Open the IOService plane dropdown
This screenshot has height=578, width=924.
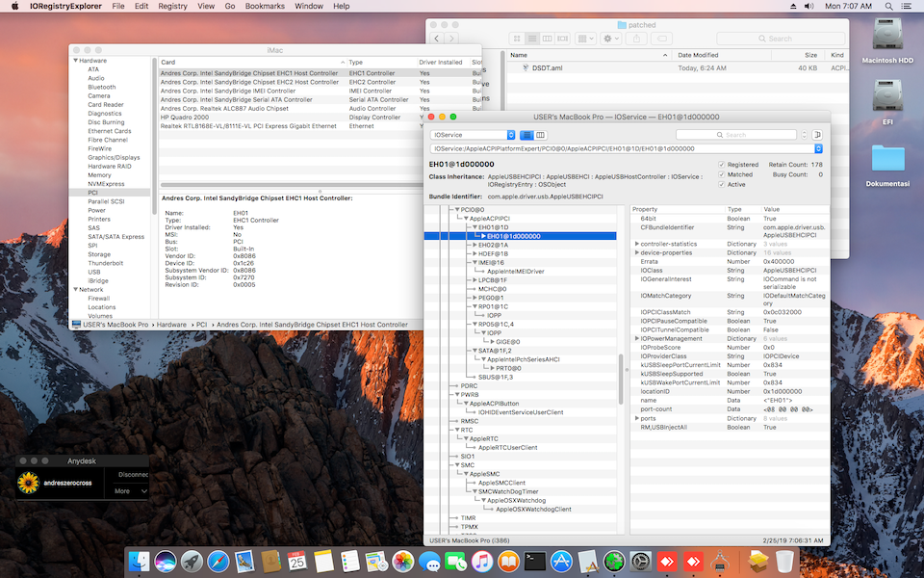pyautogui.click(x=473, y=135)
